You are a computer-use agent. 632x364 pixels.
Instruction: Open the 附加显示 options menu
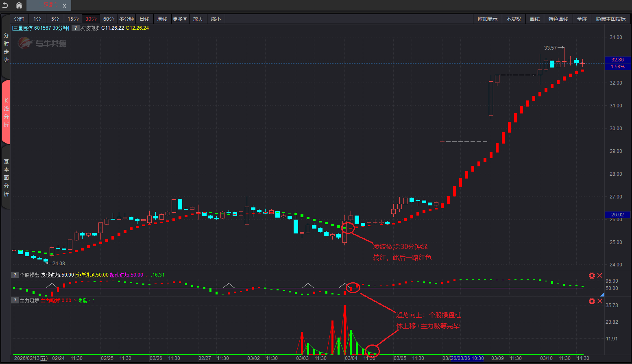click(x=487, y=19)
